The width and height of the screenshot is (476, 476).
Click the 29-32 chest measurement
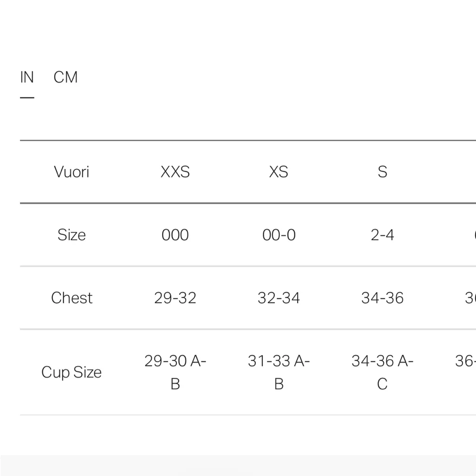pos(175,298)
